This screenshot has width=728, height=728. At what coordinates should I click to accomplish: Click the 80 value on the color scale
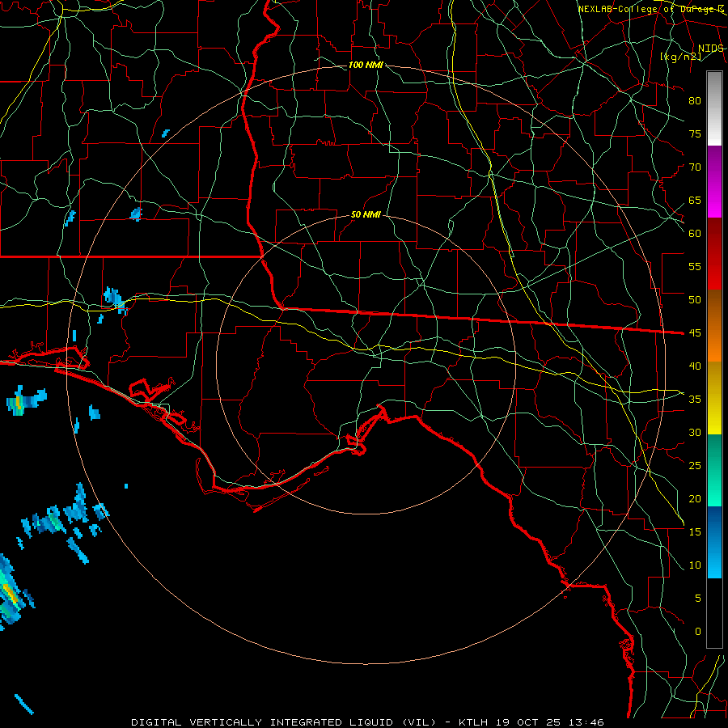[x=695, y=101]
